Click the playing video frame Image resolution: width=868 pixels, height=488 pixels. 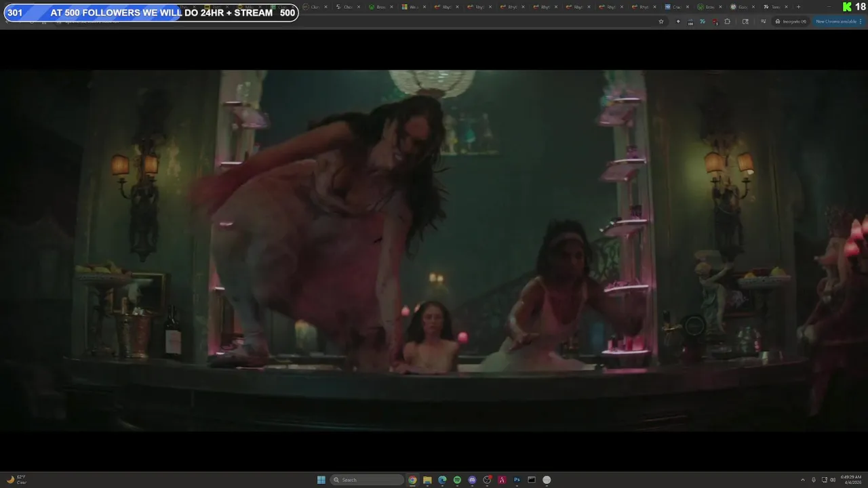click(x=434, y=251)
